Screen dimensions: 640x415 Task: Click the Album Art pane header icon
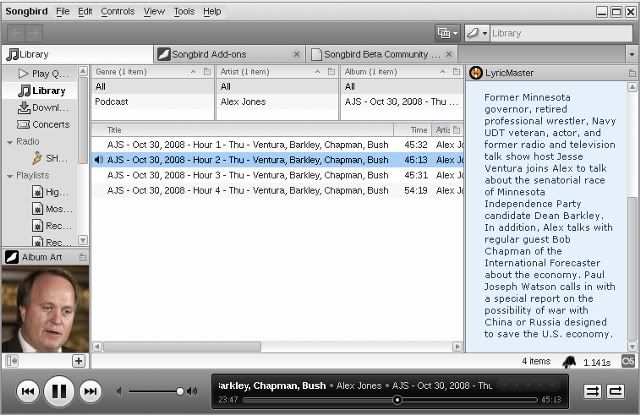[12, 257]
